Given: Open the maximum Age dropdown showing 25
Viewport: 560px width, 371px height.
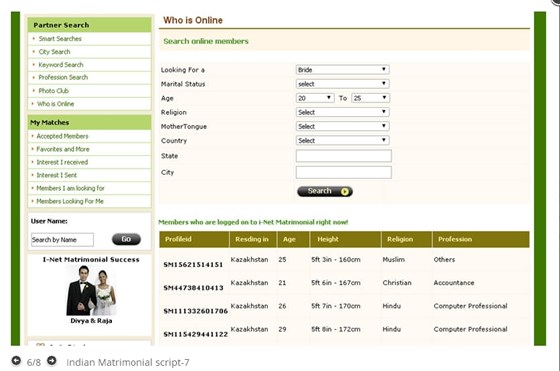Looking at the screenshot, I should pyautogui.click(x=370, y=98).
